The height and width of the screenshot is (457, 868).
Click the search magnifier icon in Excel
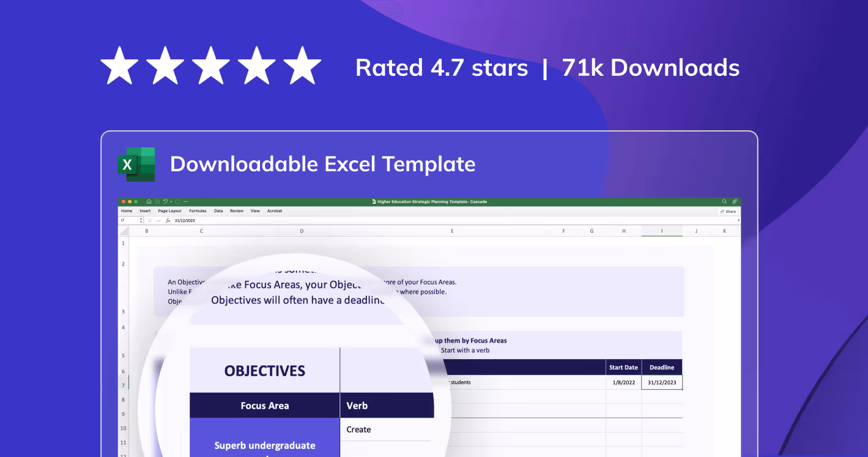coord(724,201)
